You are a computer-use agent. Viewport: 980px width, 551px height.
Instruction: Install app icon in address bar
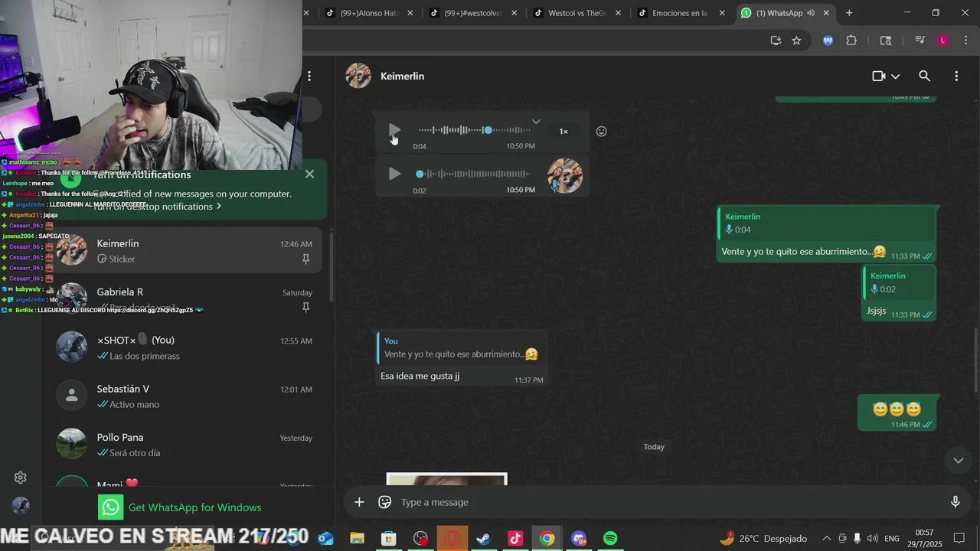[776, 41]
